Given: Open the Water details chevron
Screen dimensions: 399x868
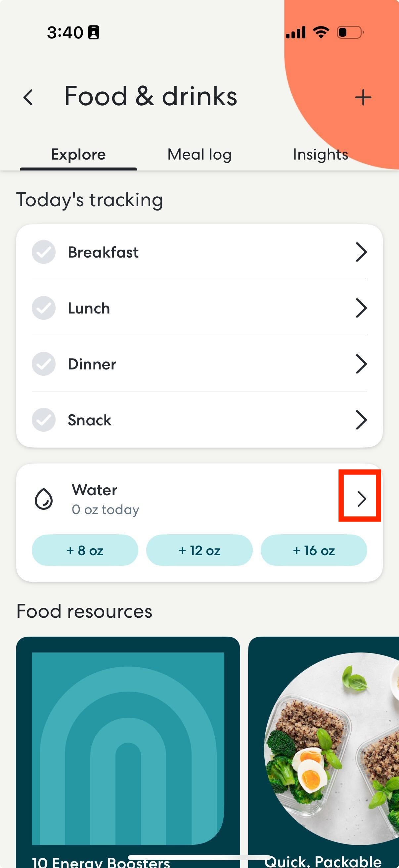Looking at the screenshot, I should (x=361, y=499).
